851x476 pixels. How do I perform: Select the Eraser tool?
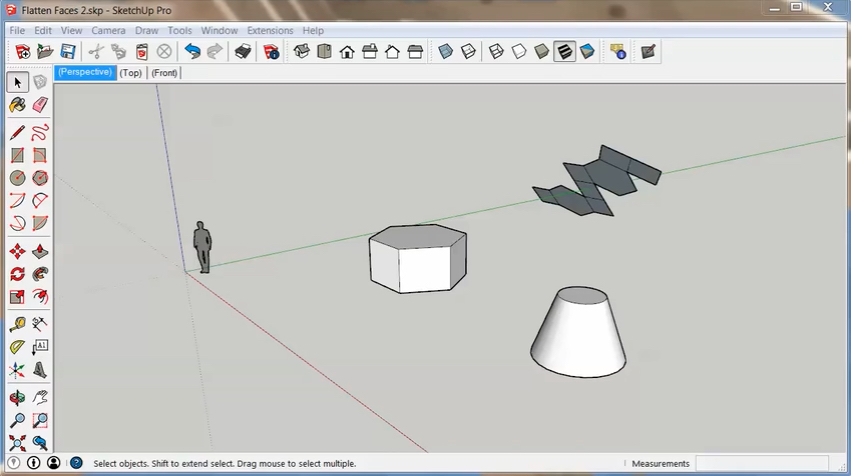click(40, 105)
